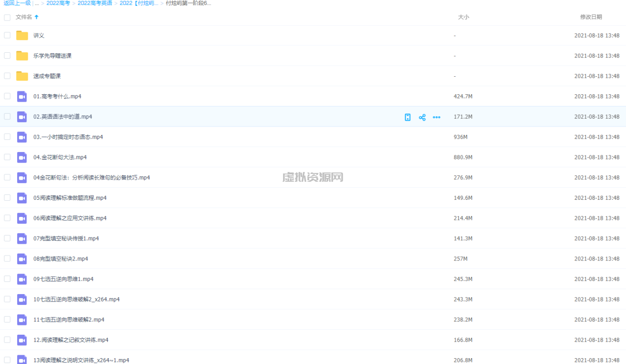Expand the collapsed ... breadcrumb

point(37,3)
